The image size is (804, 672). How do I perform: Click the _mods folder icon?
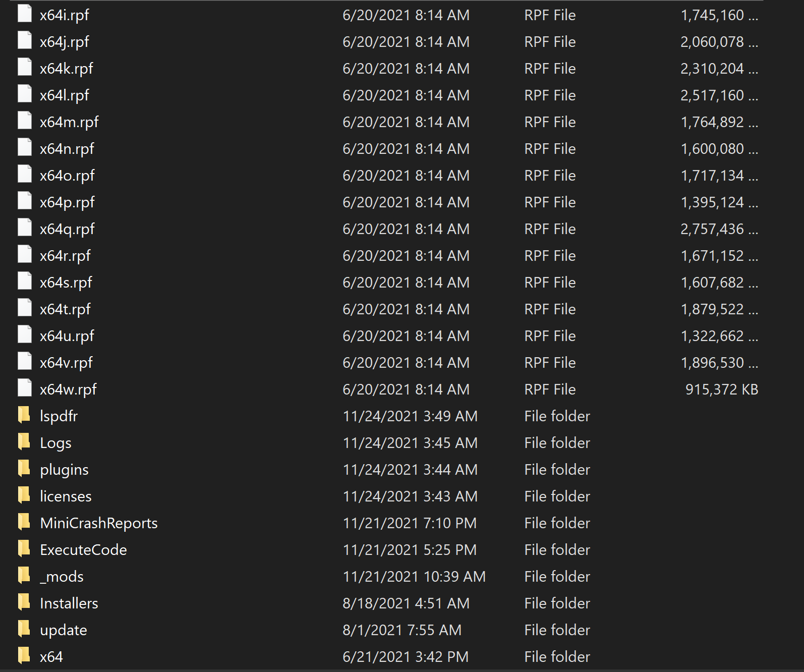24,576
